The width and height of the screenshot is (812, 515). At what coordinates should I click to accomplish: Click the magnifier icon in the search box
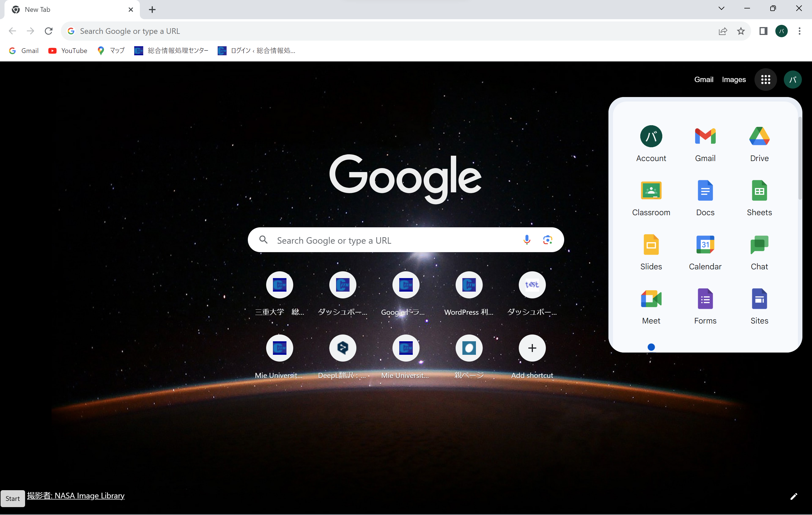point(263,240)
